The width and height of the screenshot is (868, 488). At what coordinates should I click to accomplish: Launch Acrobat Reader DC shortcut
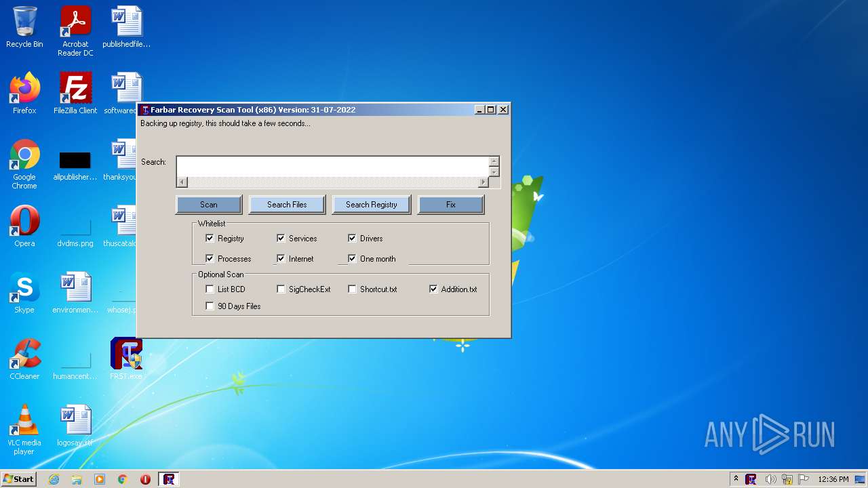(75, 31)
